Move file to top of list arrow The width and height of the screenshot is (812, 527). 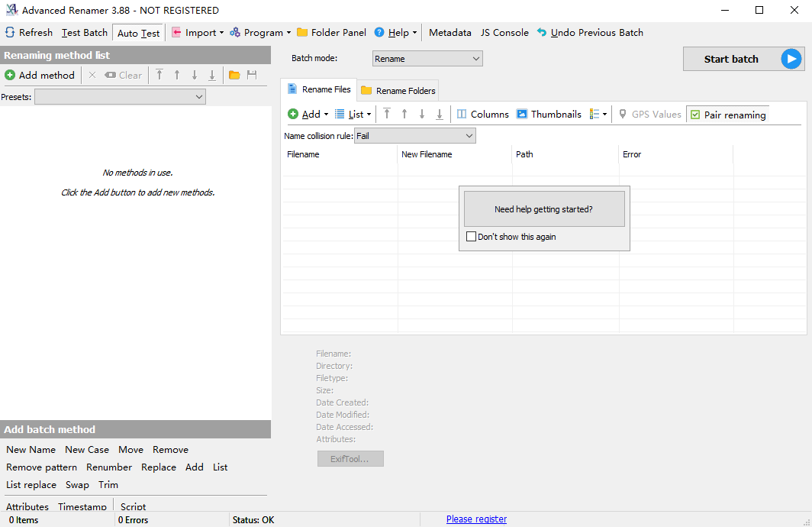click(387, 115)
